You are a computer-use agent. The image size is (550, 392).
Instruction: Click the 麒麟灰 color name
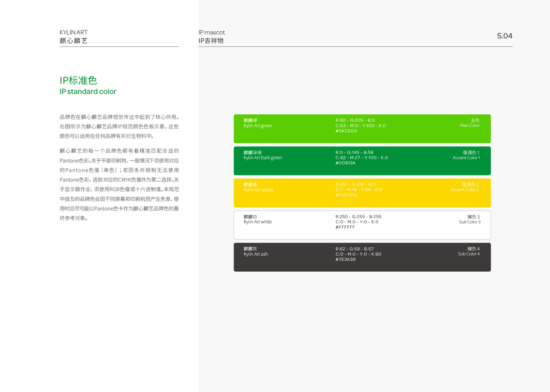coord(250,249)
